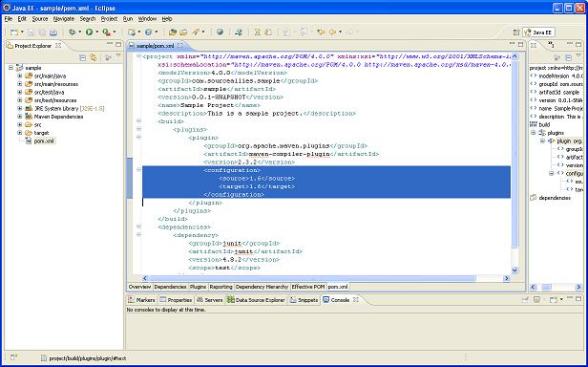Open the Project menu

click(x=109, y=19)
